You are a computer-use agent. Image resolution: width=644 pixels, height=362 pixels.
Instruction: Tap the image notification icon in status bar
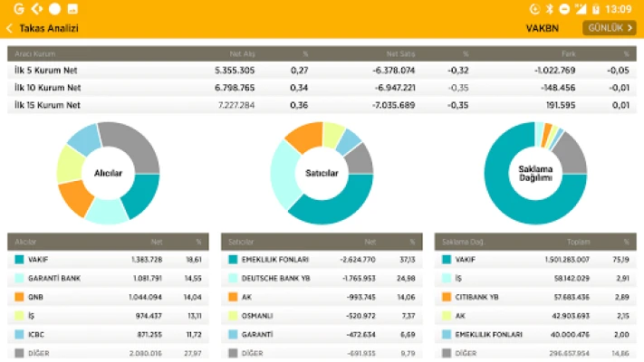72,8
